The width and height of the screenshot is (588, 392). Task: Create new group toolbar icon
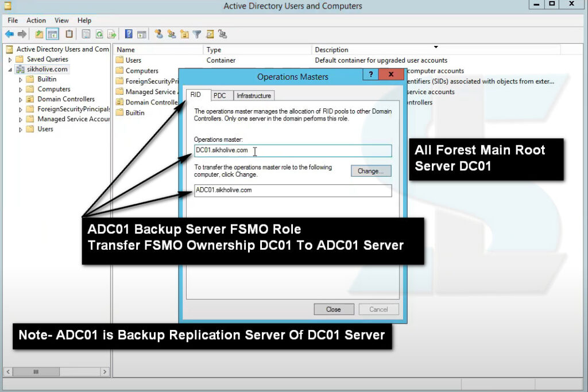click(172, 34)
